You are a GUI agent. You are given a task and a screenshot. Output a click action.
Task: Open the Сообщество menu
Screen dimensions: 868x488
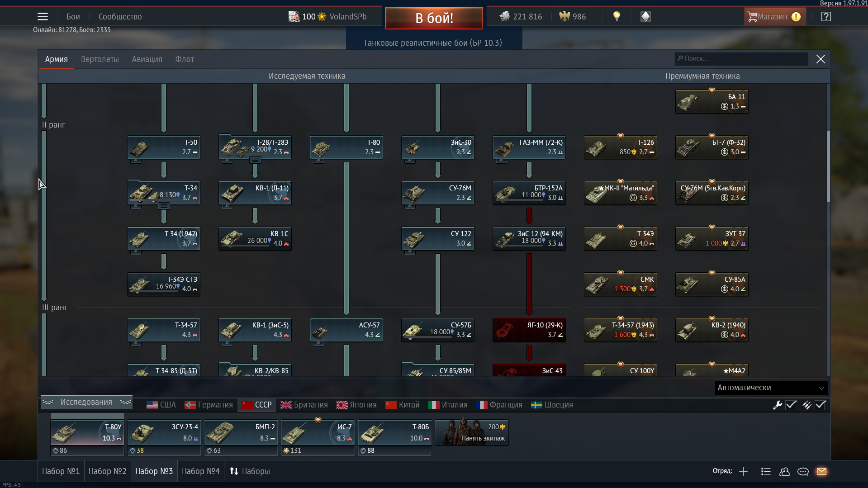coord(120,17)
